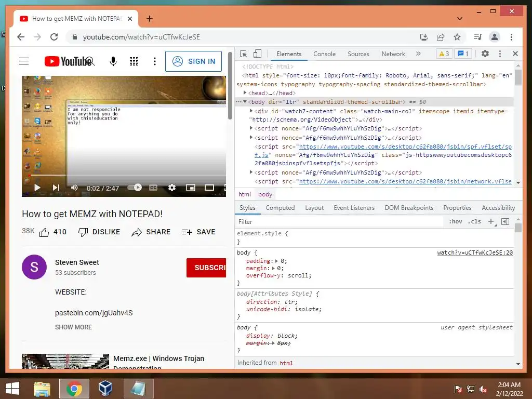Open the Event Listeners tab
532x399 pixels.
354,208
